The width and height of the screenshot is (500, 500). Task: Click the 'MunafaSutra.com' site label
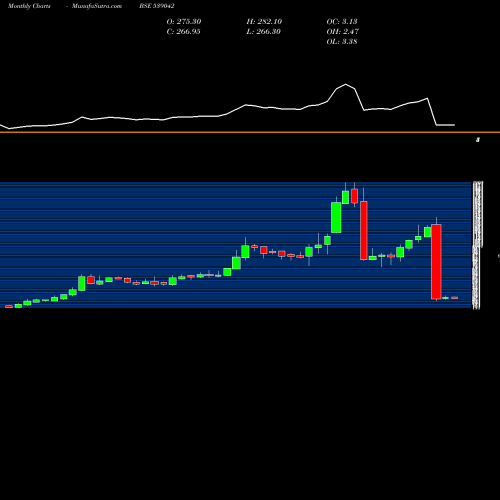point(97,6)
